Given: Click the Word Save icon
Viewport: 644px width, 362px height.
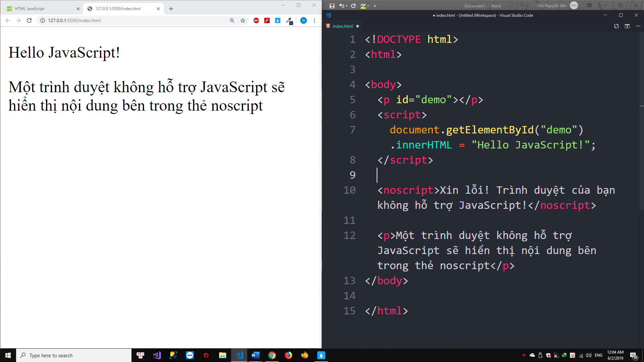Looking at the screenshot, I should [x=332, y=6].
